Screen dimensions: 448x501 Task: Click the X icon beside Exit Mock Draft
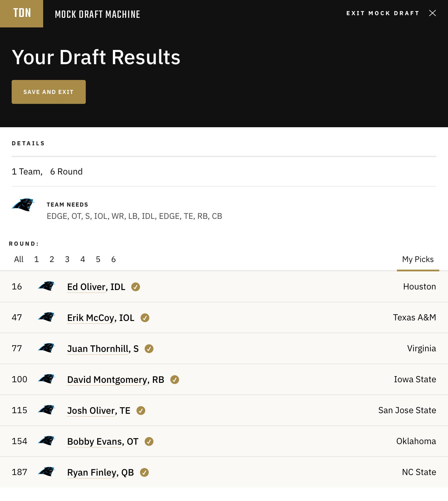coord(433,13)
